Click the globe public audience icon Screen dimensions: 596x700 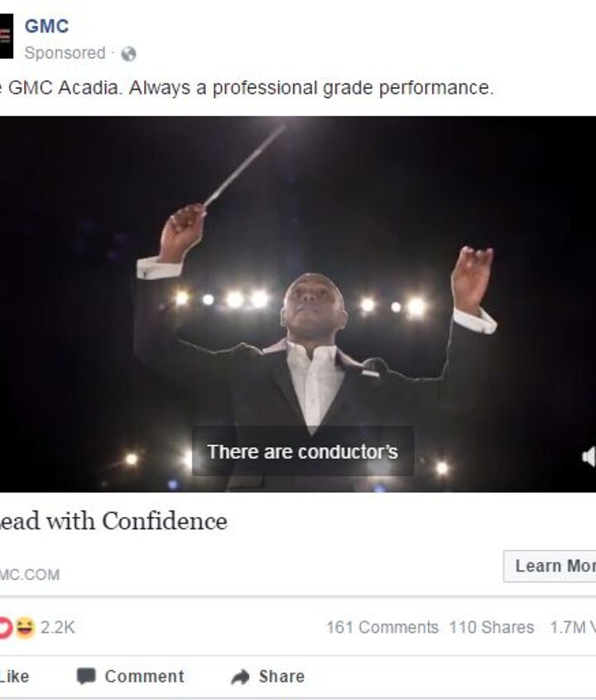click(x=128, y=54)
